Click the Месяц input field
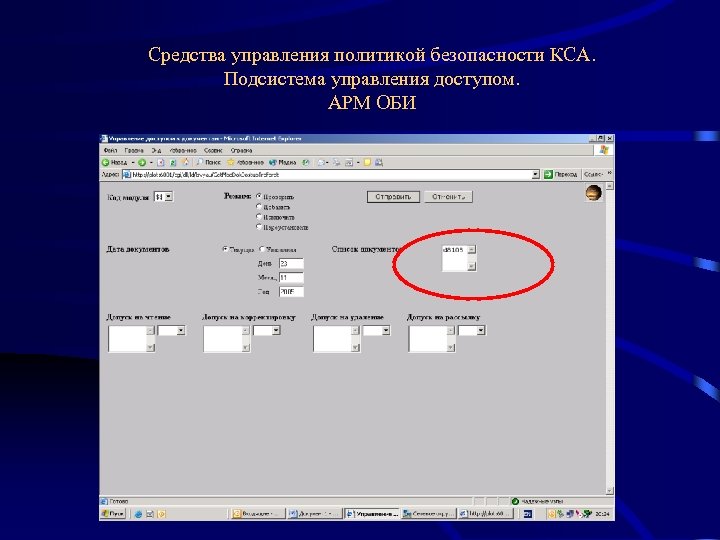Viewport: 720px width, 540px height. pos(291,277)
